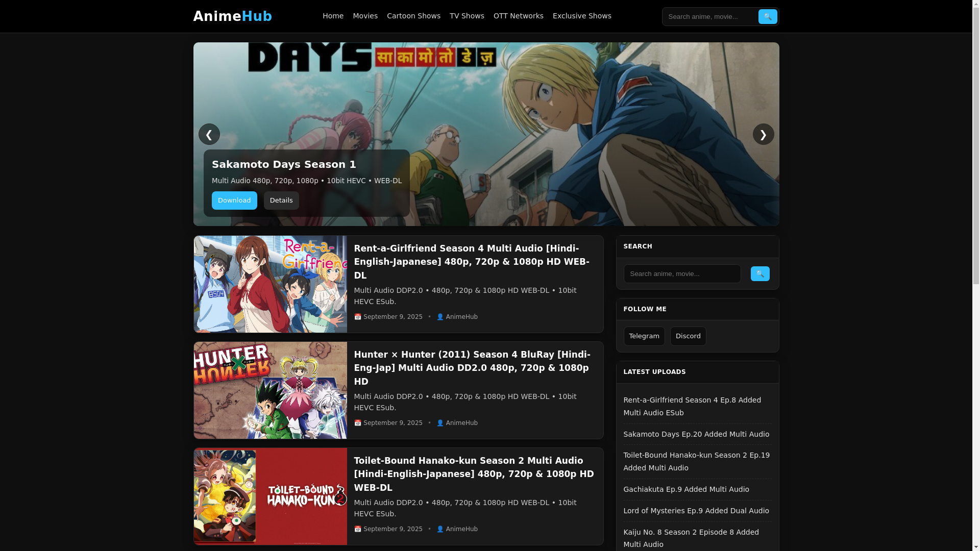Open the Rent-a-Girlfriend Season 4 thumbnail
Screen dimensions: 980x551
coord(270,284)
